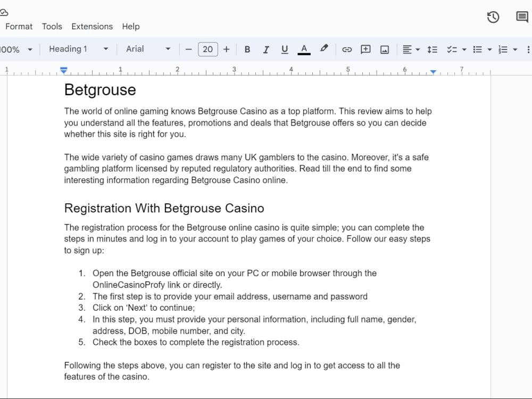Click the Registration With Betgrouse Casino heading
532x399 pixels.
point(164,208)
